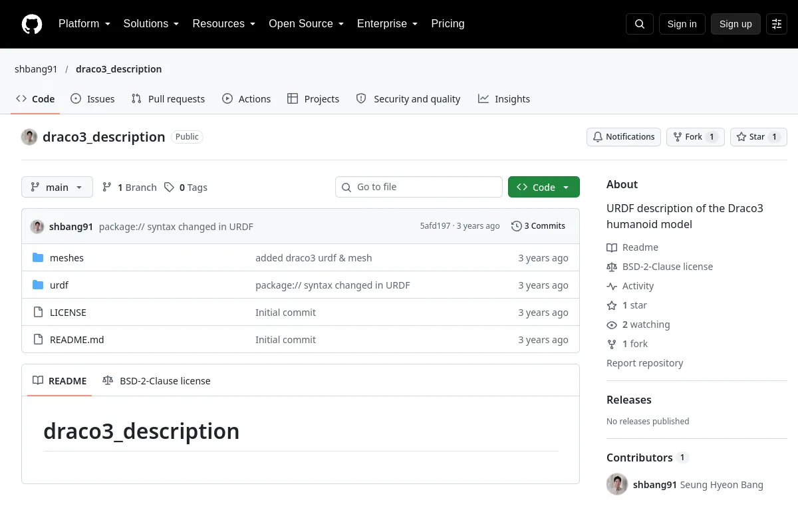The image size is (798, 532).
Task: Click the Releases heading link
Action: coord(629,400)
